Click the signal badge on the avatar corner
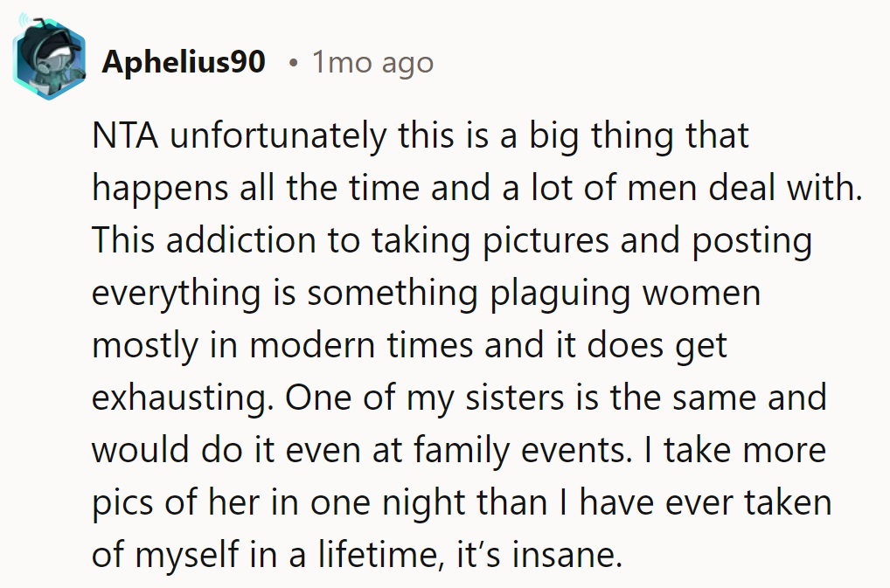The height and width of the screenshot is (588, 890). coord(24,20)
